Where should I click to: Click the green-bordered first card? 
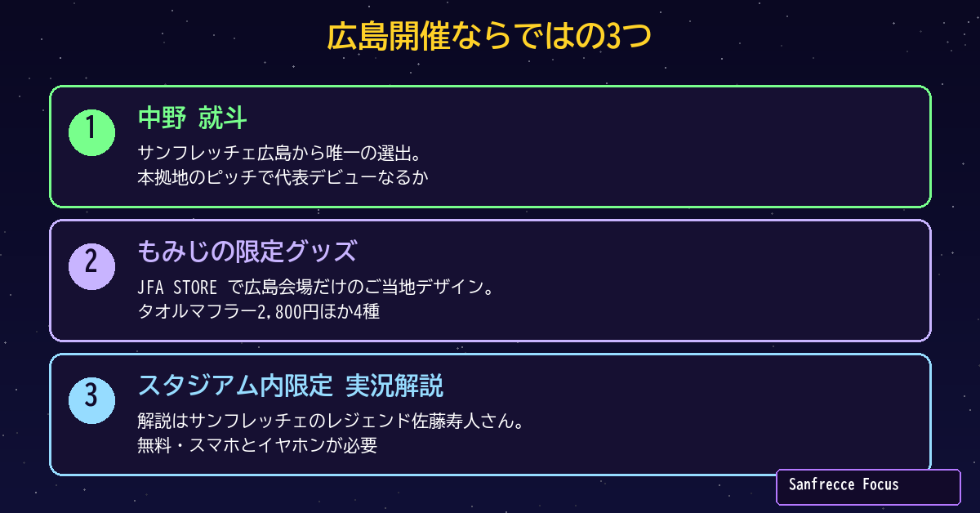coord(490,147)
